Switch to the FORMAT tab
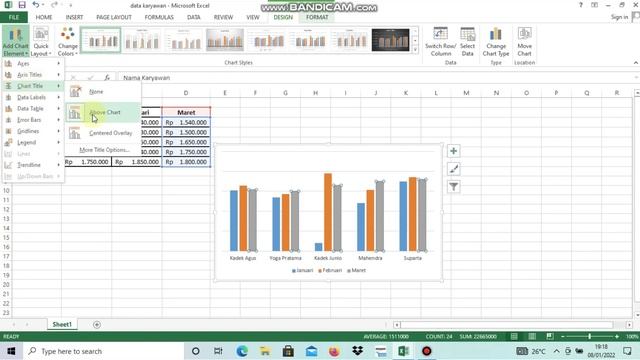The width and height of the screenshot is (640, 360). (x=317, y=17)
